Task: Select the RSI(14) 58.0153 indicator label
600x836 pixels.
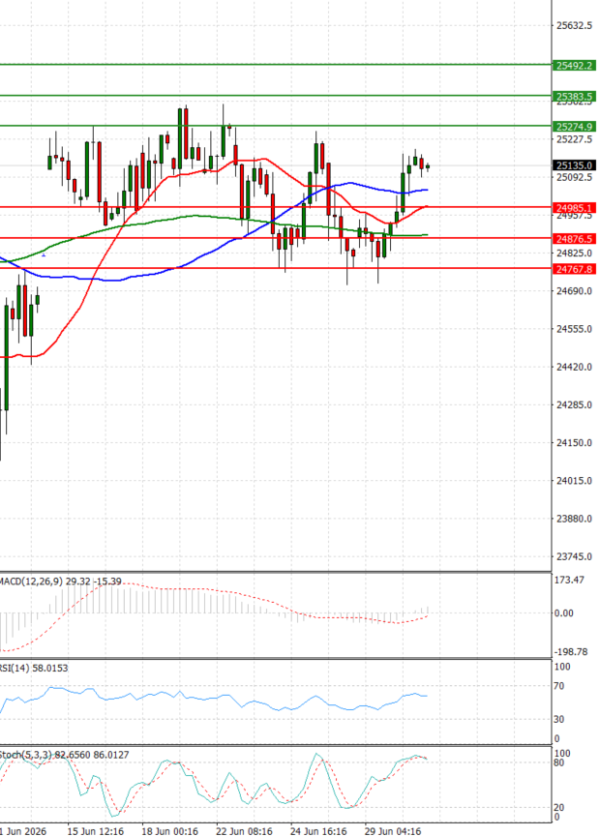Action: (x=34, y=668)
